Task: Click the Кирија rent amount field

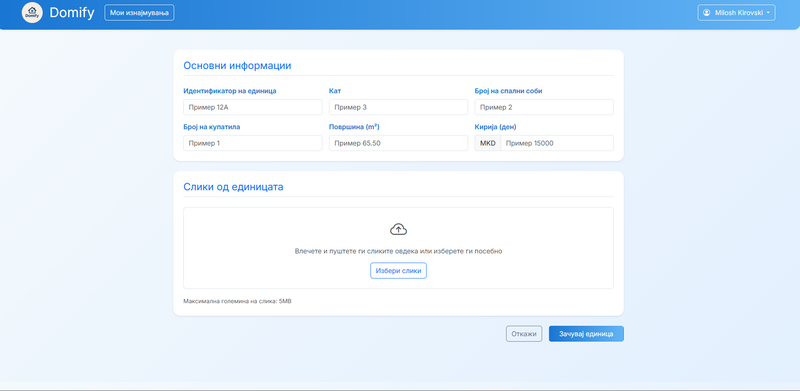Action: pos(557,143)
